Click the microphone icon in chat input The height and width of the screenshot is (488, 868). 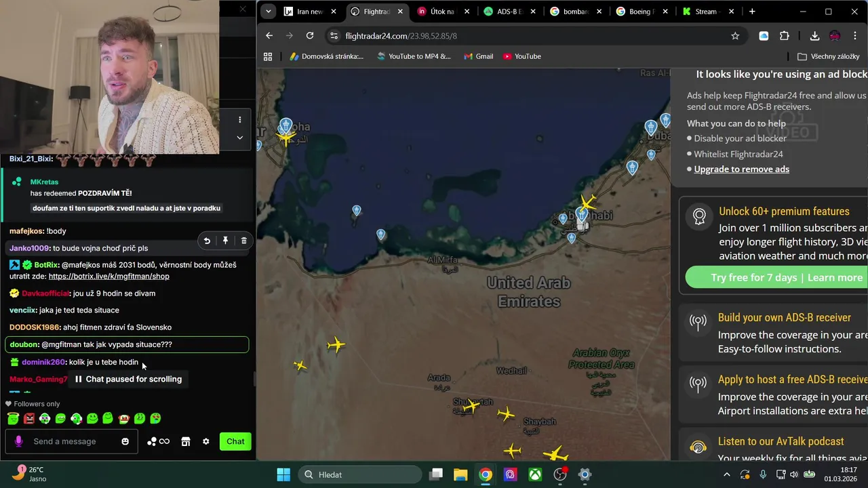(x=18, y=441)
